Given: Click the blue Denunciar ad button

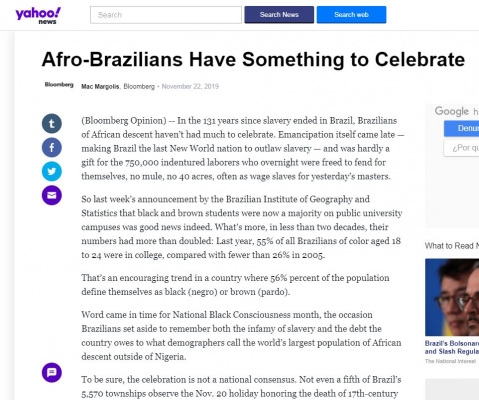Looking at the screenshot, I should (x=461, y=129).
